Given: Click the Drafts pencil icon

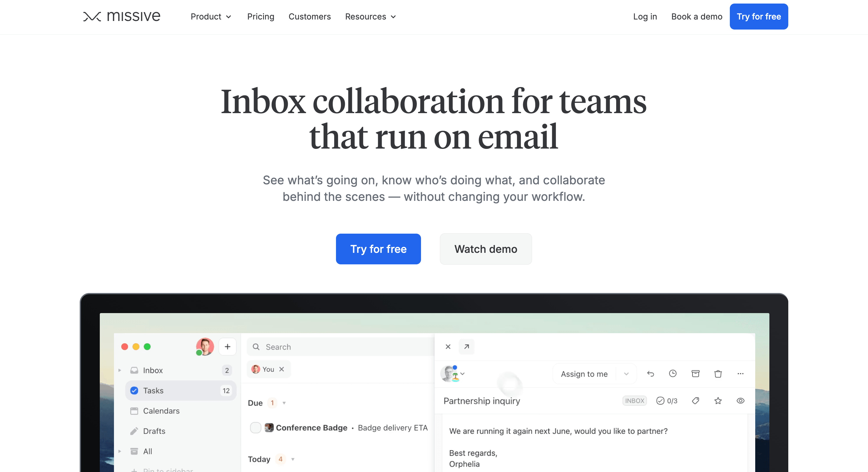Looking at the screenshot, I should [134, 431].
